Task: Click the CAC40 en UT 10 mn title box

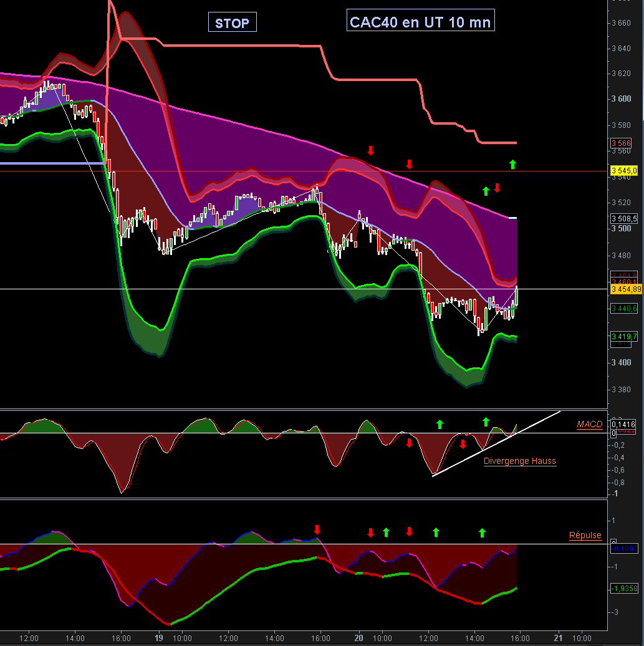Action: click(420, 20)
